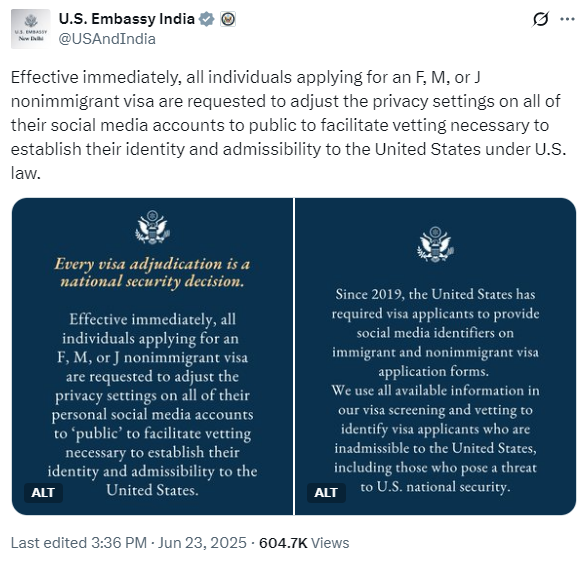
Task: Click the "F, M, or J nonimmigrant visa" line in the left image
Action: (152, 357)
